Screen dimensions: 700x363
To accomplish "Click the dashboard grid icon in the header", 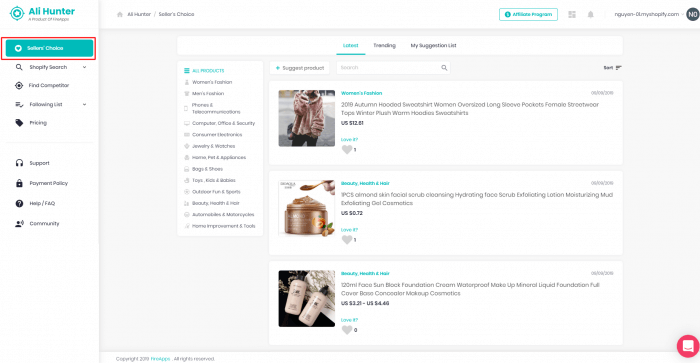I will [572, 14].
